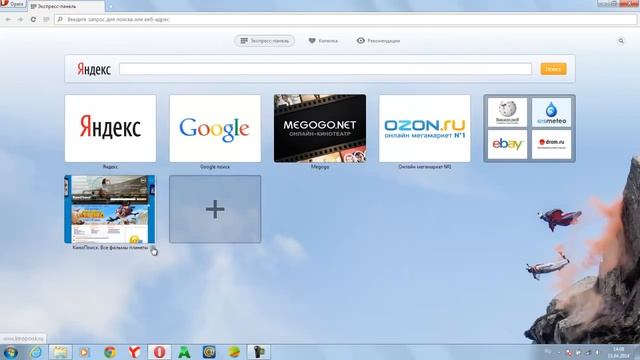Open drom.ru in the folder tile

[551, 144]
